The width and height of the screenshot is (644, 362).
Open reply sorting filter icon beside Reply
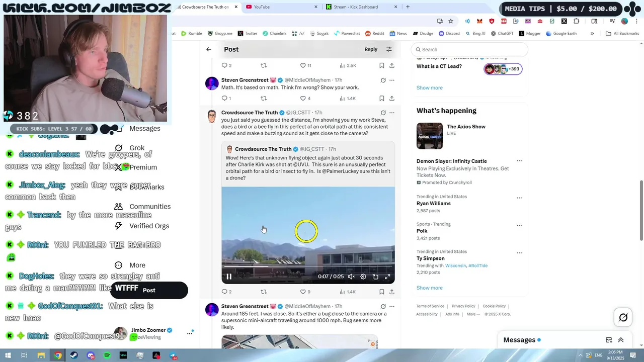point(389,49)
